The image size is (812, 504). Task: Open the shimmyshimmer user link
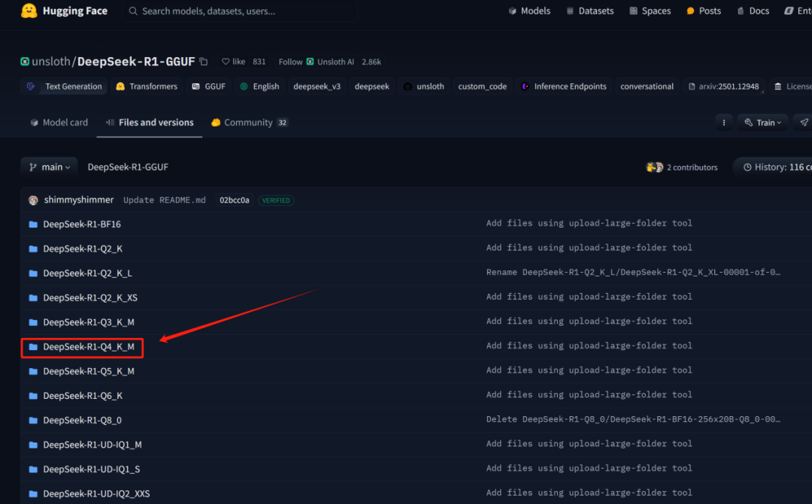(x=79, y=200)
